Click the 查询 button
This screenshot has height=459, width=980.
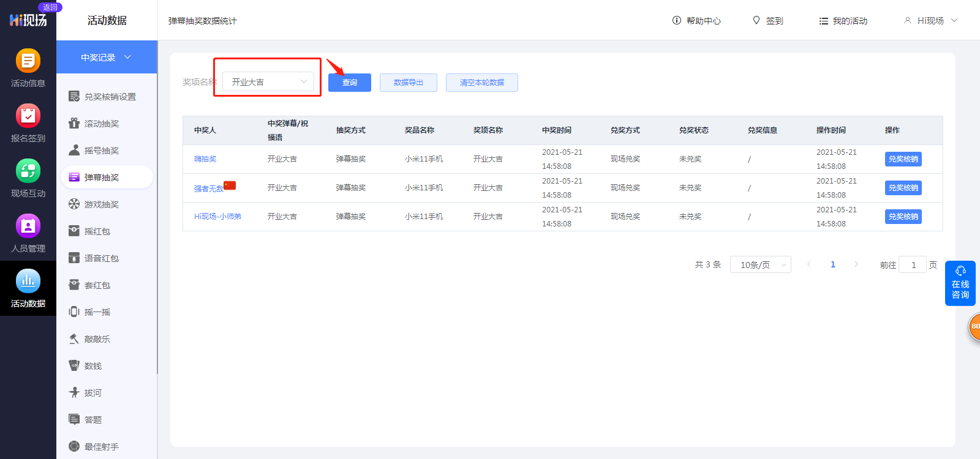click(350, 83)
